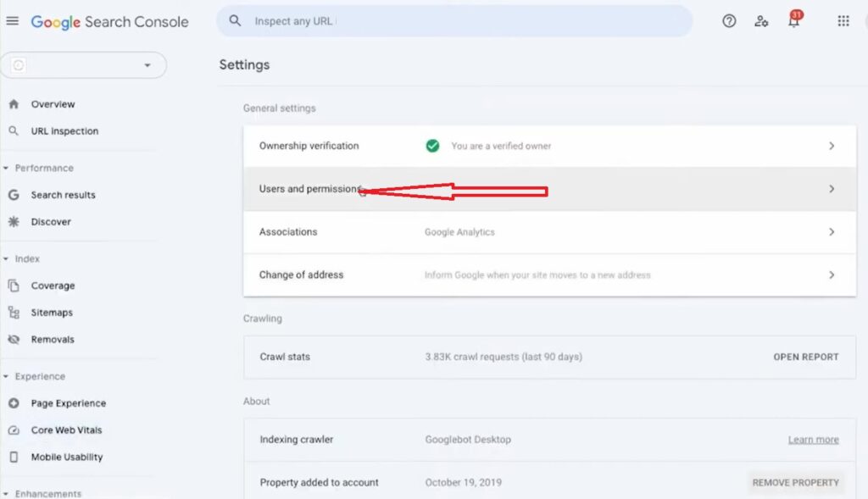Click the Inspect any URL search field
Screen dimensions: 868x499
pos(454,21)
